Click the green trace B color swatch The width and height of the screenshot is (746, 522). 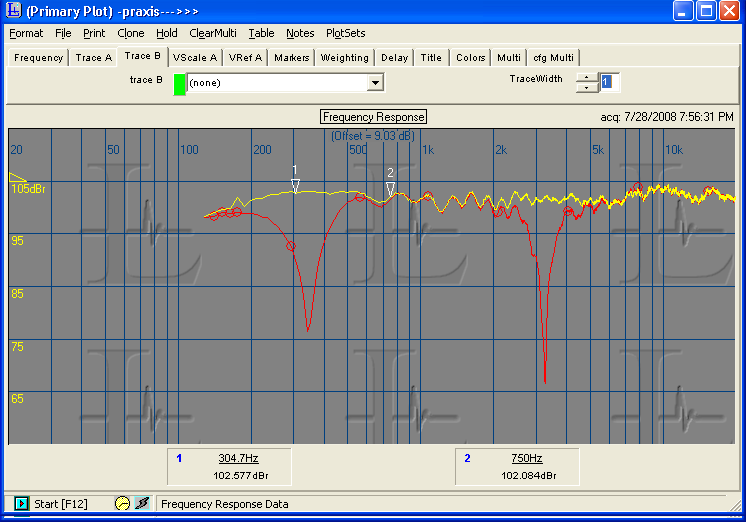[x=180, y=83]
